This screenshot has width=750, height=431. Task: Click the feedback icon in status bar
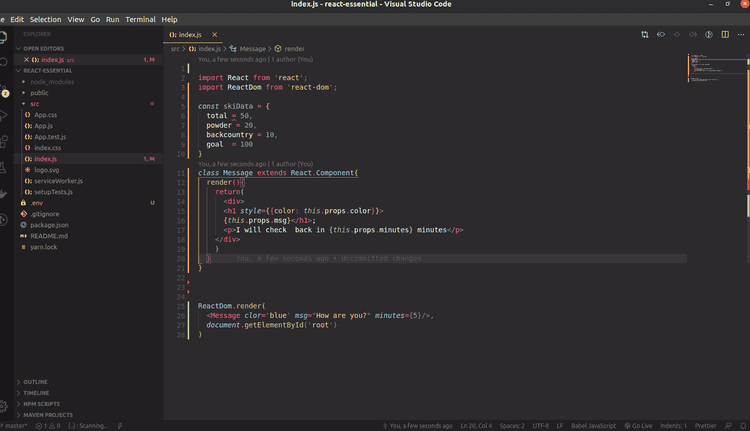pos(728,426)
